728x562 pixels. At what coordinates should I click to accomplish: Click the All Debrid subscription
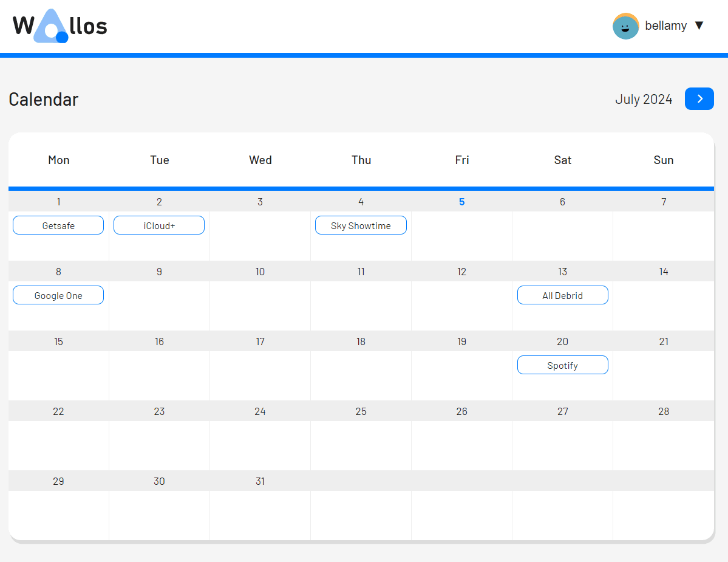[562, 295]
